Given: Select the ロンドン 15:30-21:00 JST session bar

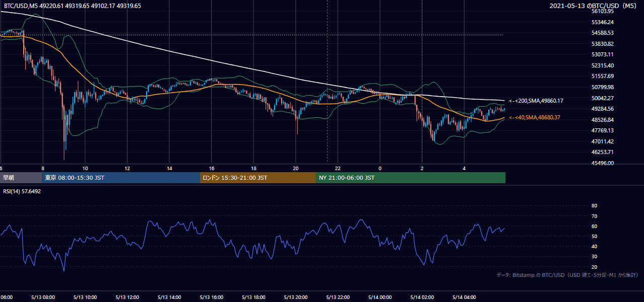Looking at the screenshot, I should pyautogui.click(x=258, y=178).
